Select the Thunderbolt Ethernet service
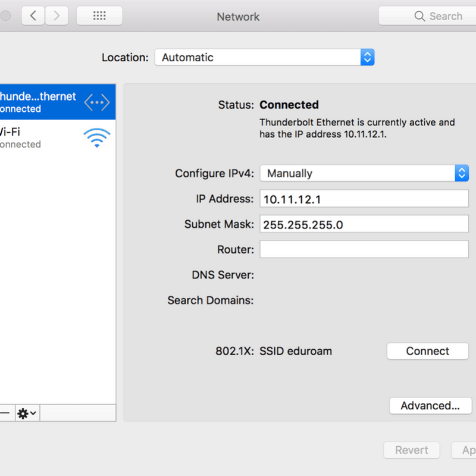 coord(58,102)
